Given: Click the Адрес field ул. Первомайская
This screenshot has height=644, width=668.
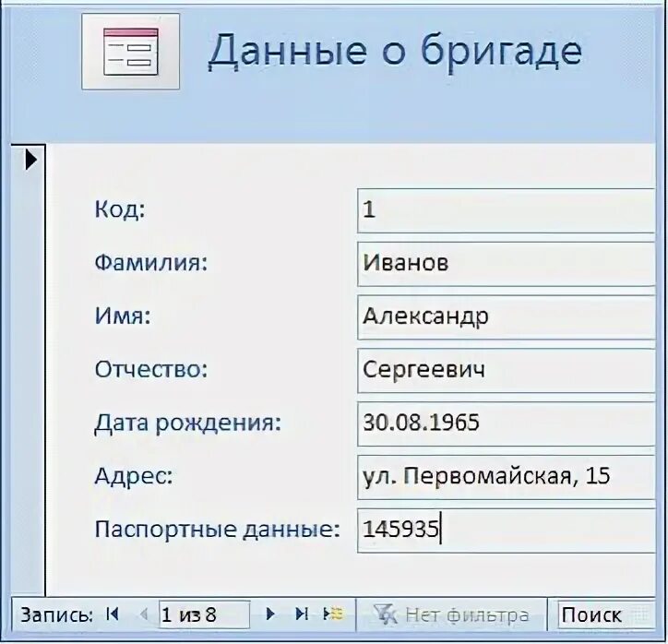Looking at the screenshot, I should [x=506, y=477].
